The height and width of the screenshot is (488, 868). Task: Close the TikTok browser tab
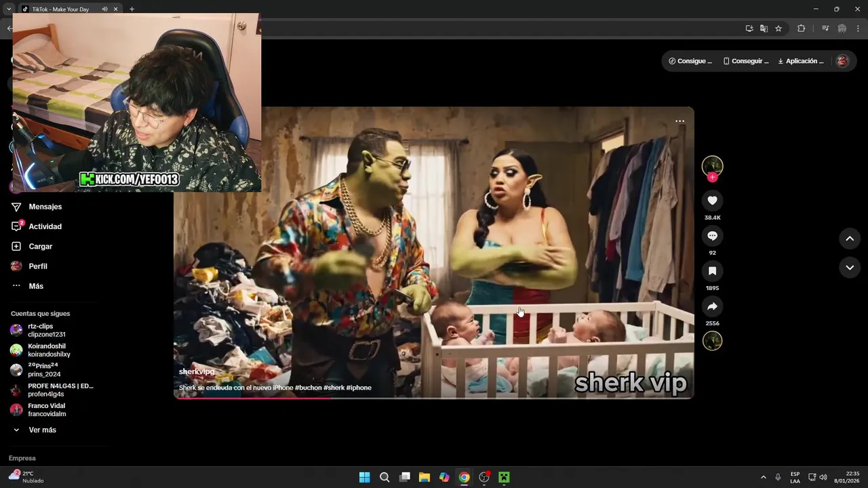tap(116, 9)
